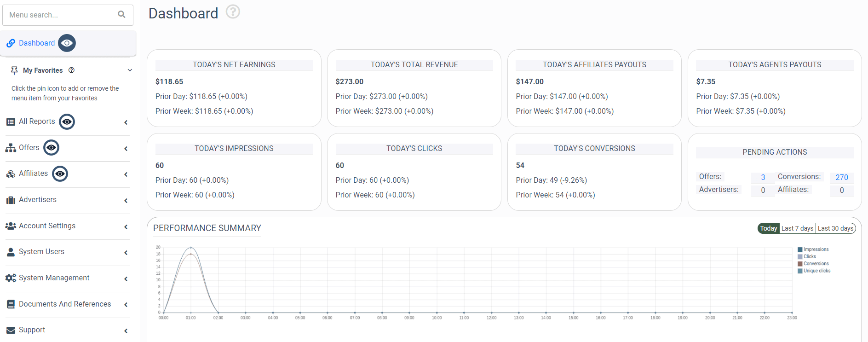Open the Dashboard menu item
The height and width of the screenshot is (342, 868).
click(x=37, y=43)
